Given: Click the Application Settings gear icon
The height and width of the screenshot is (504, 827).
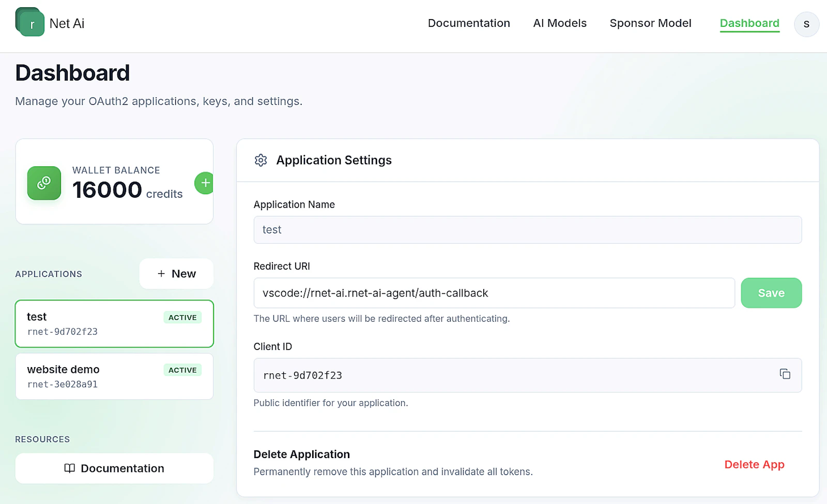Looking at the screenshot, I should (x=261, y=160).
